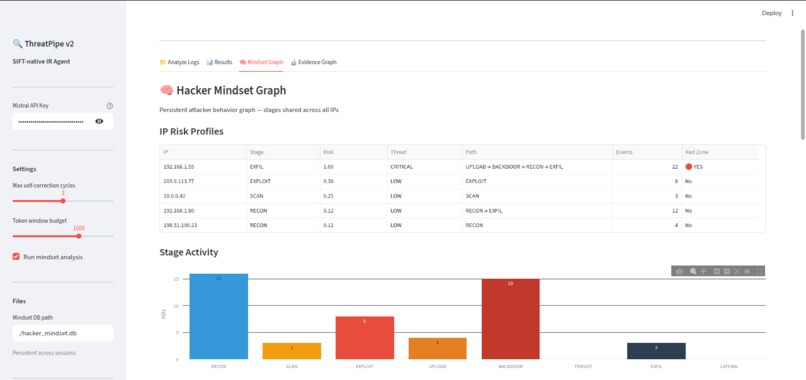The image size is (806, 380).
Task: Sort table by Risk column header
Action: 354,152
